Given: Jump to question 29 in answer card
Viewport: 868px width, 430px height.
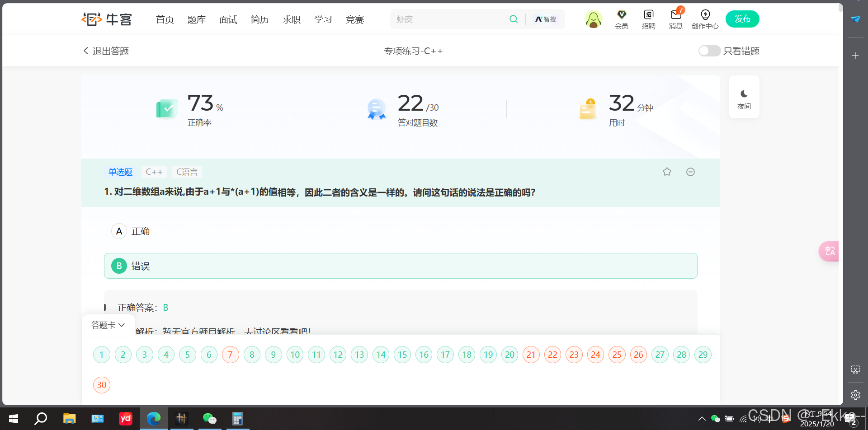Looking at the screenshot, I should 703,355.
